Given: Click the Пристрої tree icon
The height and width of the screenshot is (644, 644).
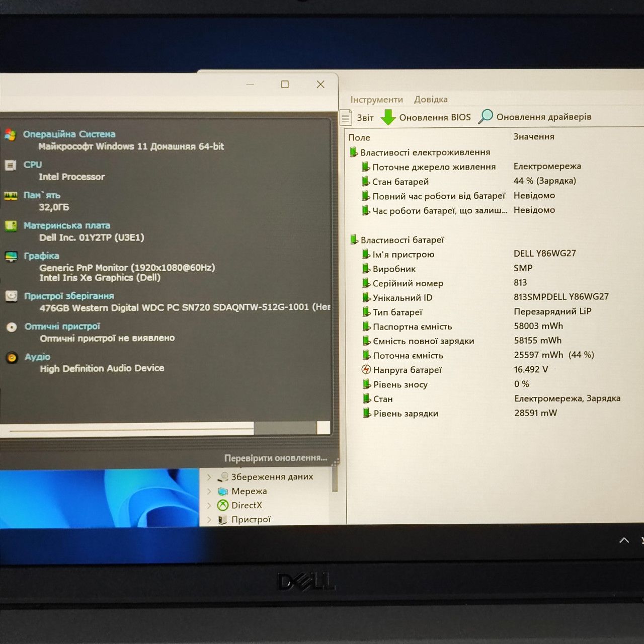Looking at the screenshot, I should coord(223,520).
